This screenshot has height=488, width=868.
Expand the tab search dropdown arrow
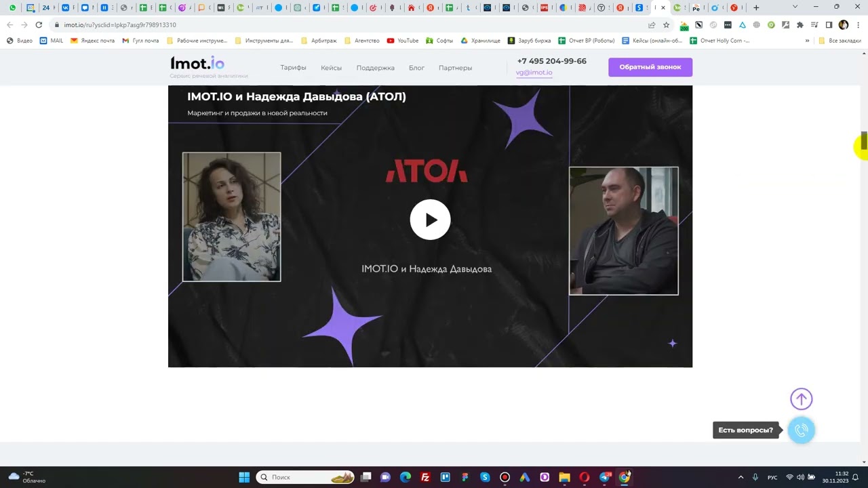coord(795,7)
